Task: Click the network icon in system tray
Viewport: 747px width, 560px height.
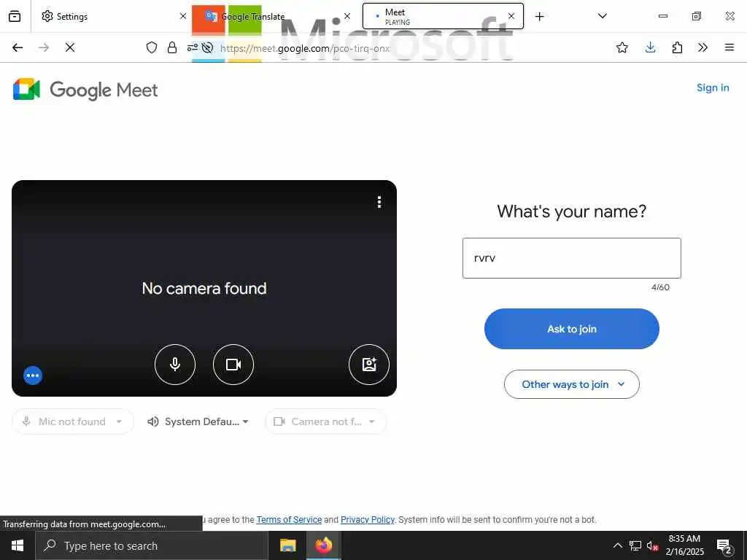Action: click(635, 545)
